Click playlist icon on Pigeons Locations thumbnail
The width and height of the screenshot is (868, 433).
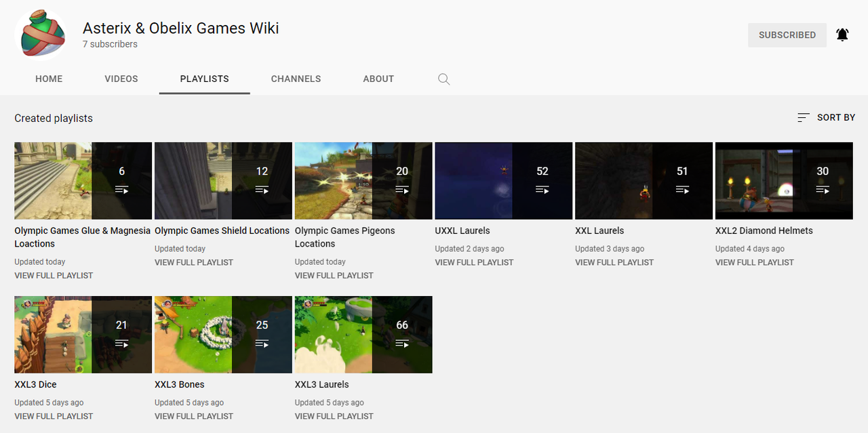point(402,190)
